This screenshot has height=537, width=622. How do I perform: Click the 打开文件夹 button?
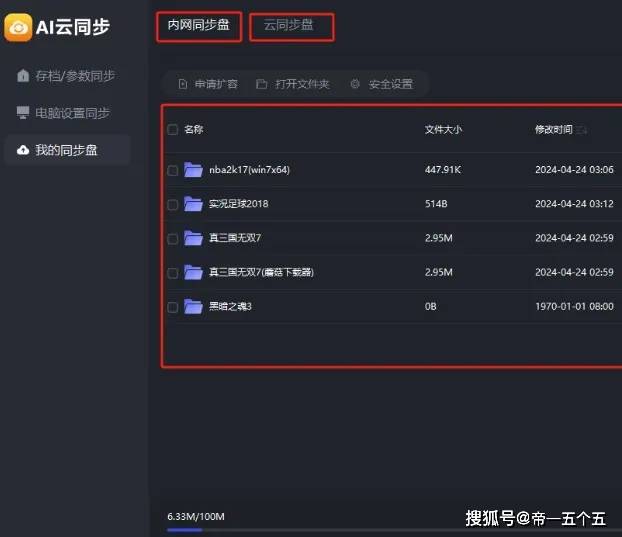[x=293, y=84]
